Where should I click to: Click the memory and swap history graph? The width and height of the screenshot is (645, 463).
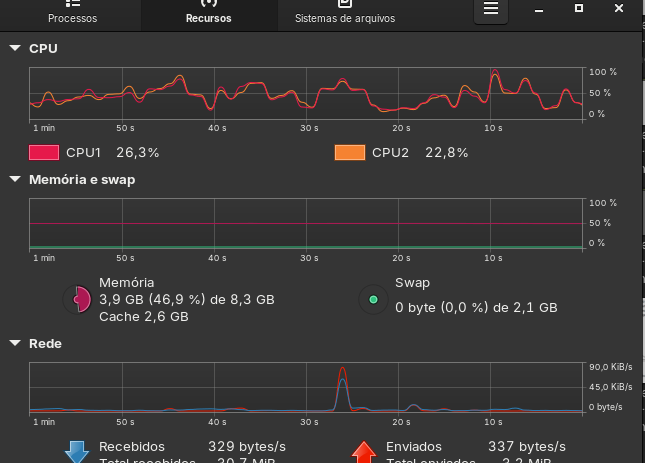305,223
